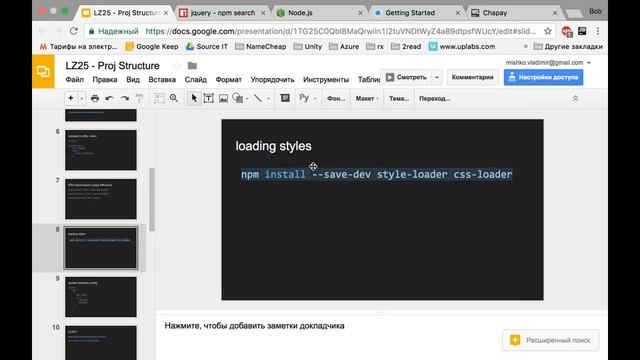Switch to the Node.js tab
This screenshot has height=360, width=640.
tap(320, 13)
